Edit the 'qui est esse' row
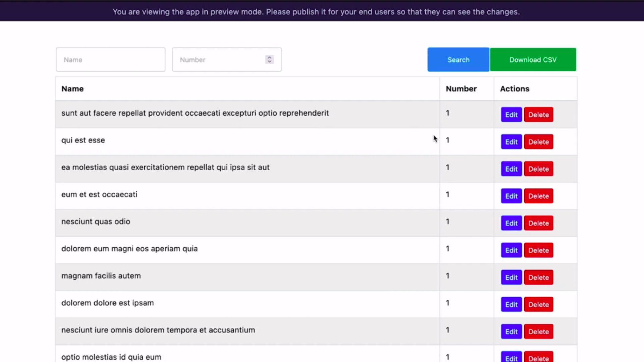 pyautogui.click(x=512, y=142)
